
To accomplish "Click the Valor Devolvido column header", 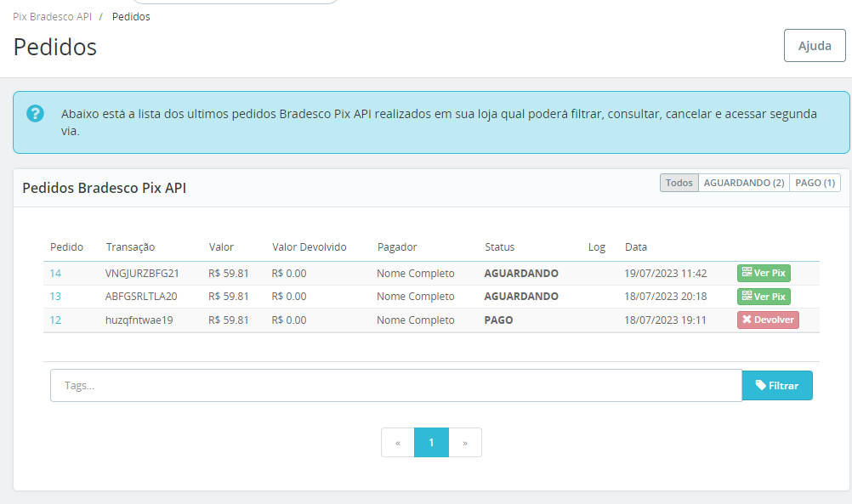I will pos(310,247).
